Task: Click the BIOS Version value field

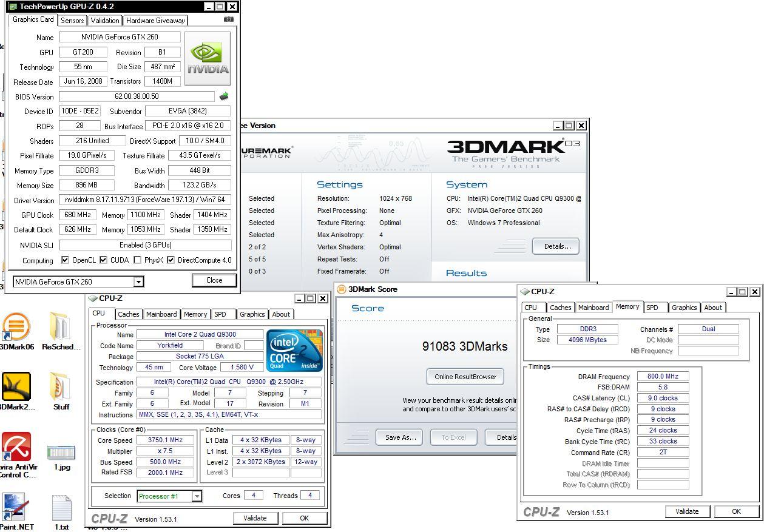Action: pos(137,96)
